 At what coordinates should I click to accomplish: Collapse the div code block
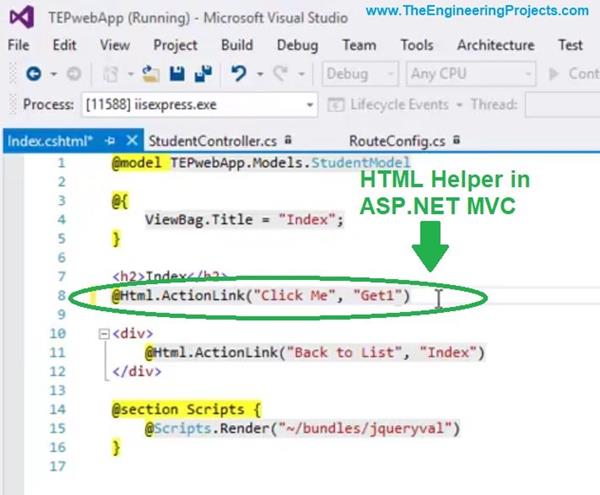click(104, 333)
